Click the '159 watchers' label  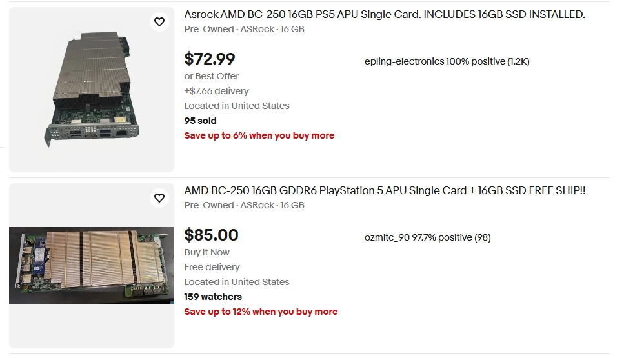[x=213, y=297]
